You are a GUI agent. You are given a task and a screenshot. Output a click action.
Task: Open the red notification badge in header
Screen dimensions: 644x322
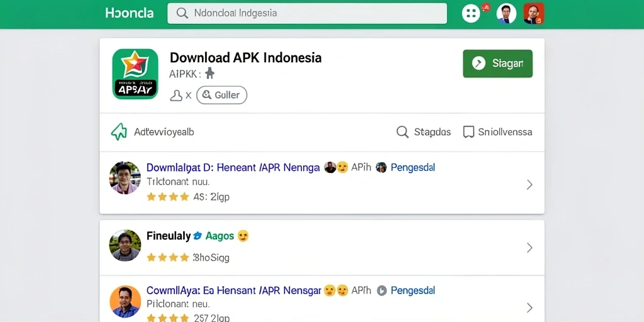click(x=486, y=6)
